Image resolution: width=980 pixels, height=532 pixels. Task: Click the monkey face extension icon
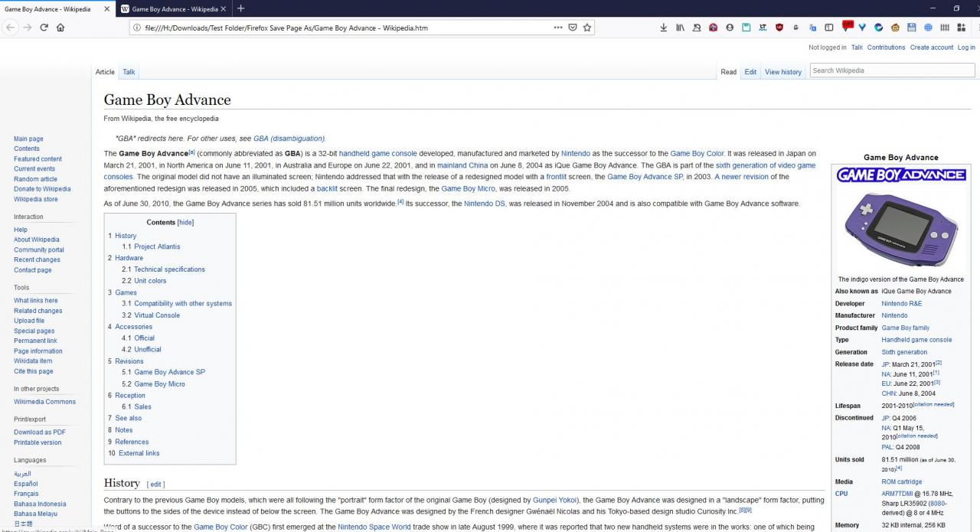895,28
